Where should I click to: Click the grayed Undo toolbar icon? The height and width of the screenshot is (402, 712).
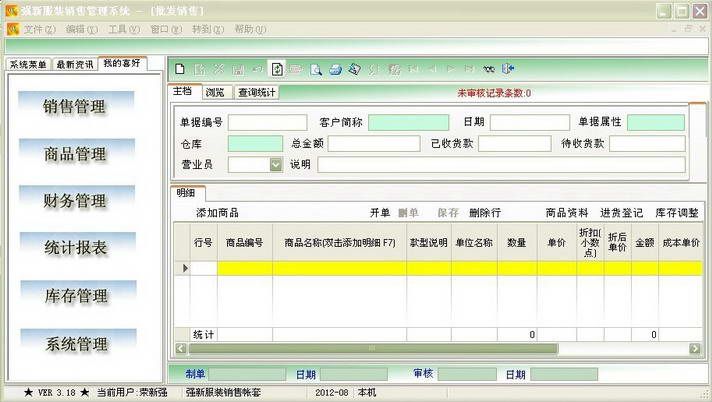point(257,69)
